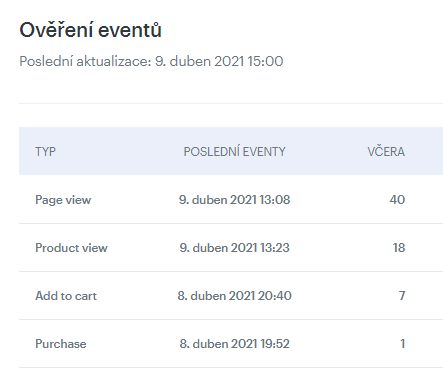
Task: Click yesterday's count 7 for Add to cart
Action: coord(402,296)
